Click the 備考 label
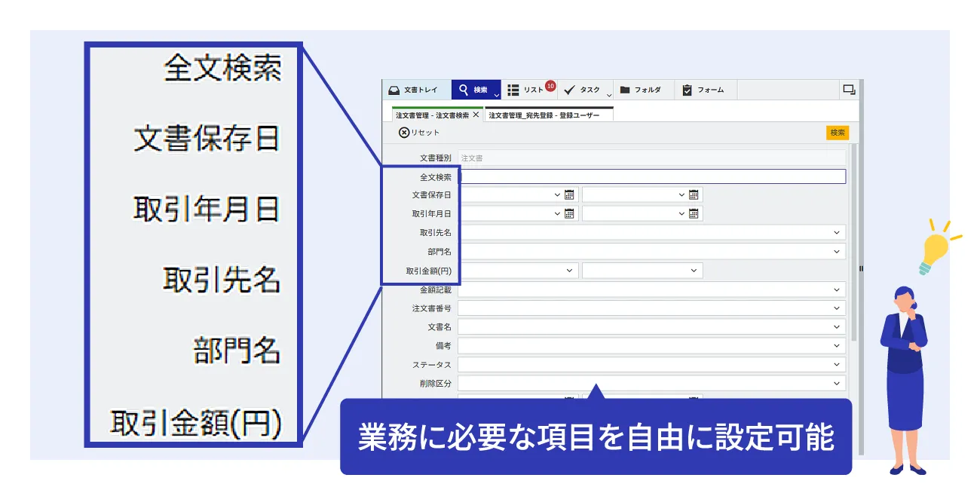Image resolution: width=980 pixels, height=490 pixels. coord(443,346)
